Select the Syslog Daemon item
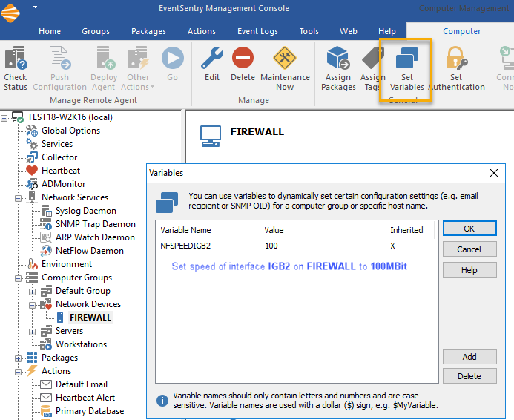This screenshot has width=514, height=420. (x=86, y=211)
